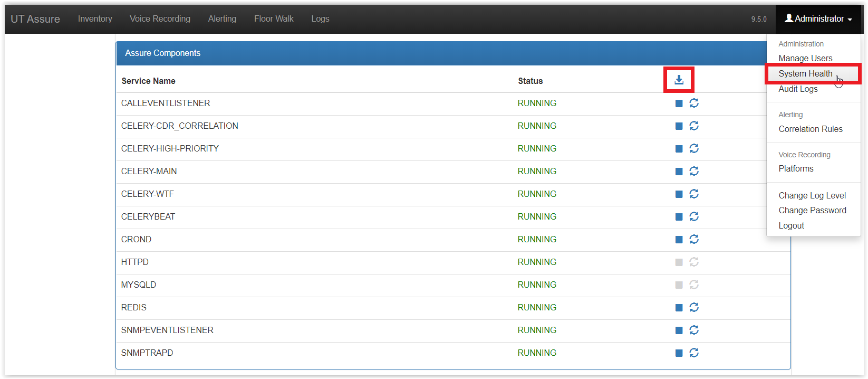Click the RUNNING status of CROND
Viewport: 868px width, 379px height.
[x=537, y=239]
